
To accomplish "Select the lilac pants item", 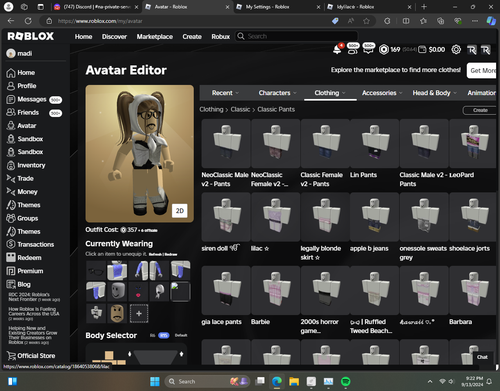I will [x=275, y=223].
